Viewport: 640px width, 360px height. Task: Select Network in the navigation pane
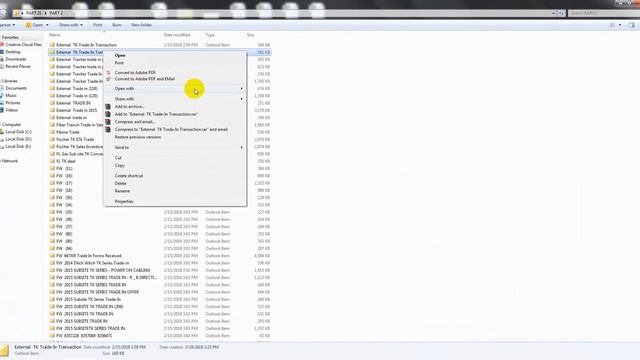point(9,161)
